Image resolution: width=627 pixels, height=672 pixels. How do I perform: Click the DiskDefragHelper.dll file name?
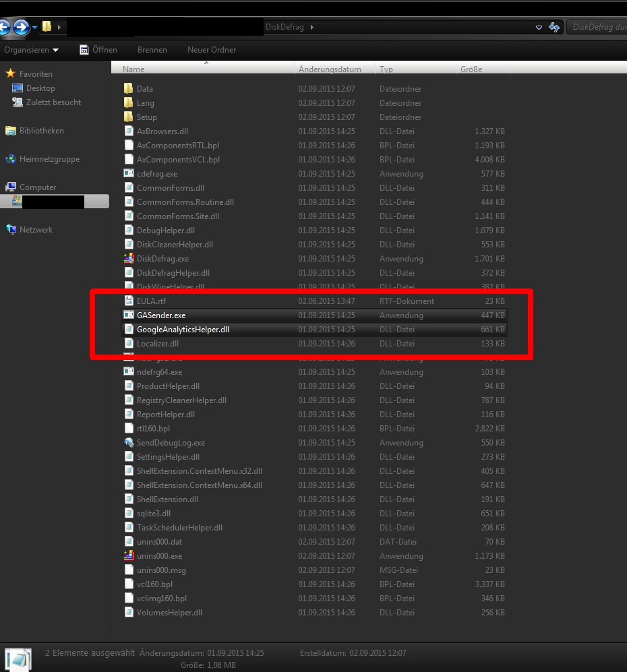click(x=173, y=272)
